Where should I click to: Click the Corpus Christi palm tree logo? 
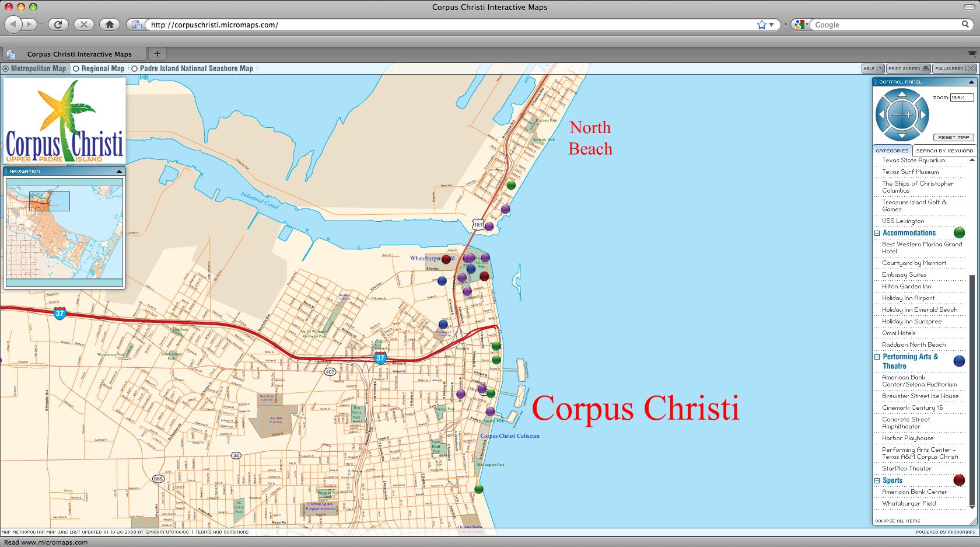[x=65, y=121]
